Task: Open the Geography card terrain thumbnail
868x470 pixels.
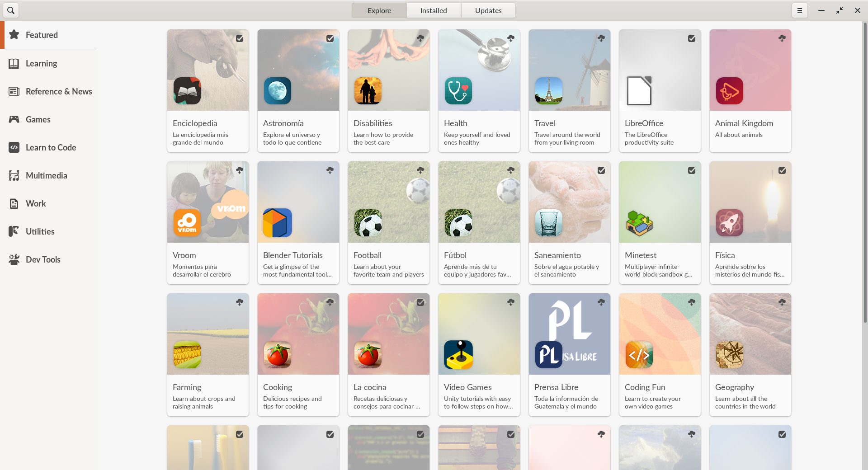Action: point(750,334)
